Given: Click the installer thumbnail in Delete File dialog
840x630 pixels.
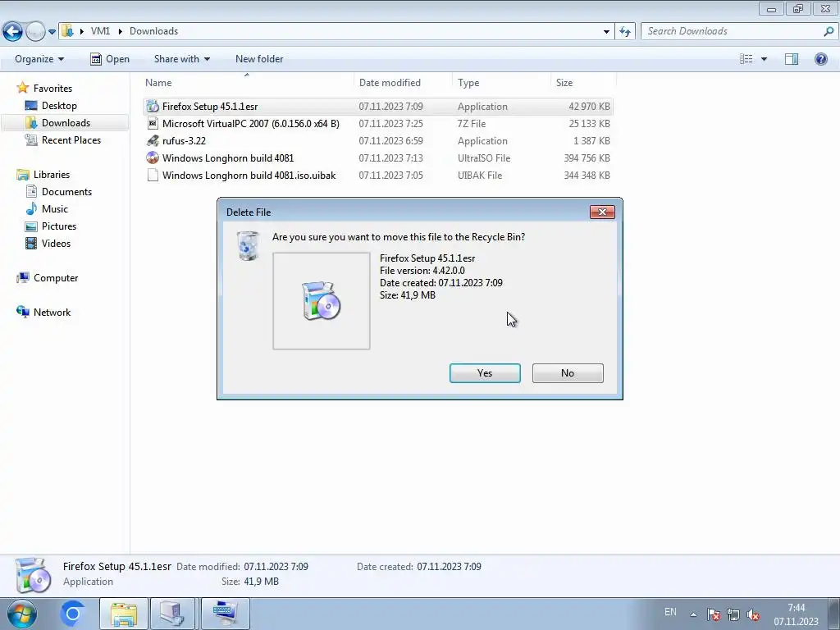Looking at the screenshot, I should tap(322, 301).
